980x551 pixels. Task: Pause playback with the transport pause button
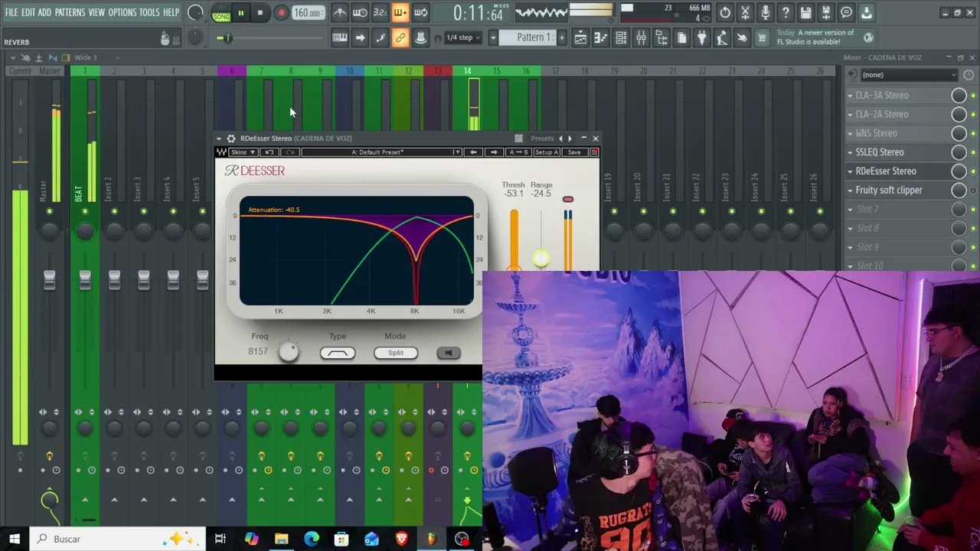pos(240,13)
